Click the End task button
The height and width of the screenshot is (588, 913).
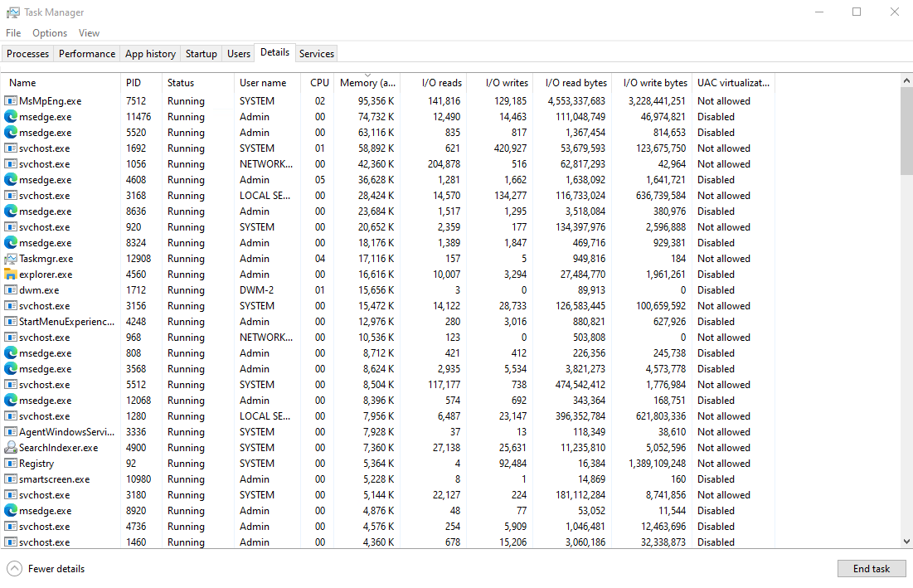coord(872,569)
